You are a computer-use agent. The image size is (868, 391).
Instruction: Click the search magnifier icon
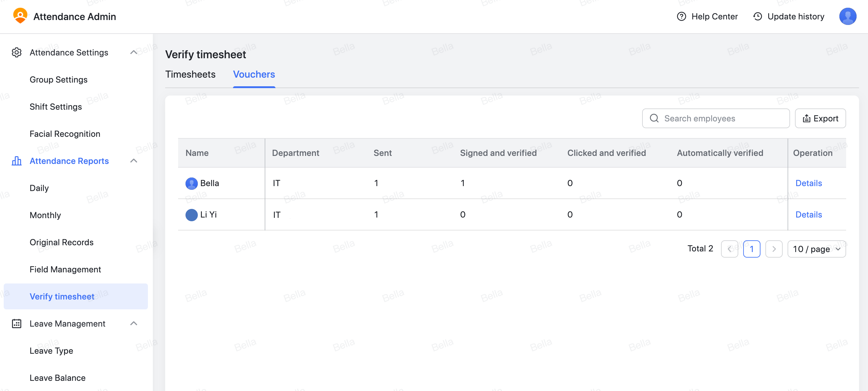654,118
